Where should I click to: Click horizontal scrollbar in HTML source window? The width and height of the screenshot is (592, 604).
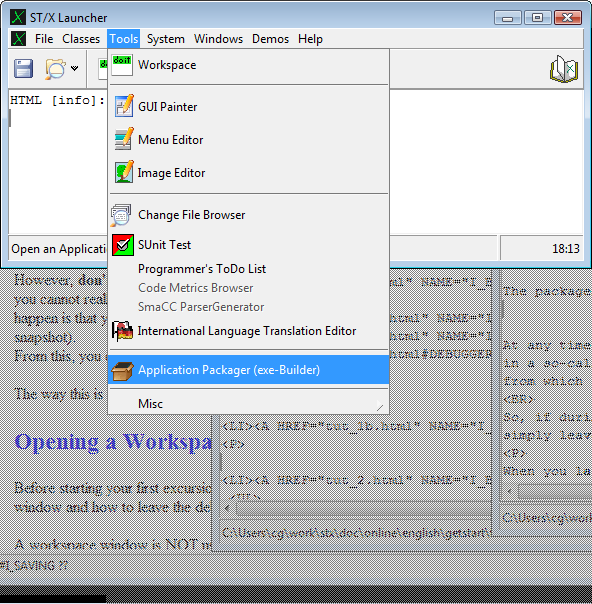point(363,508)
